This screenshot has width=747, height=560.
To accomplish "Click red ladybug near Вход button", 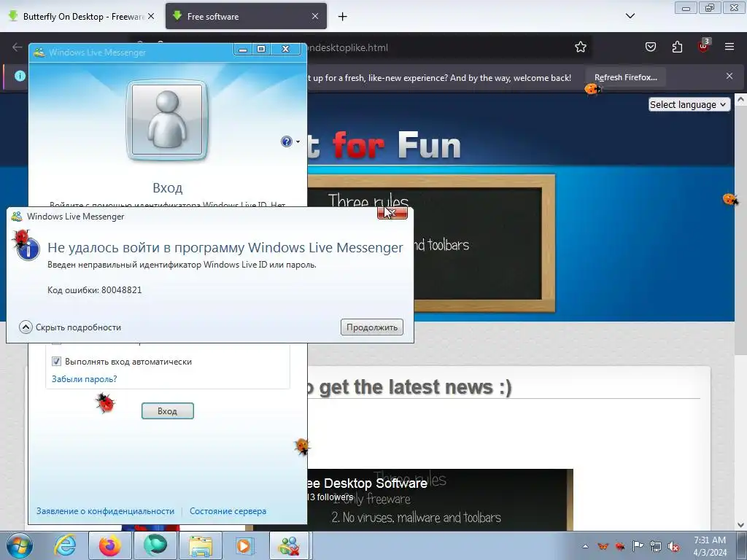I will (105, 402).
